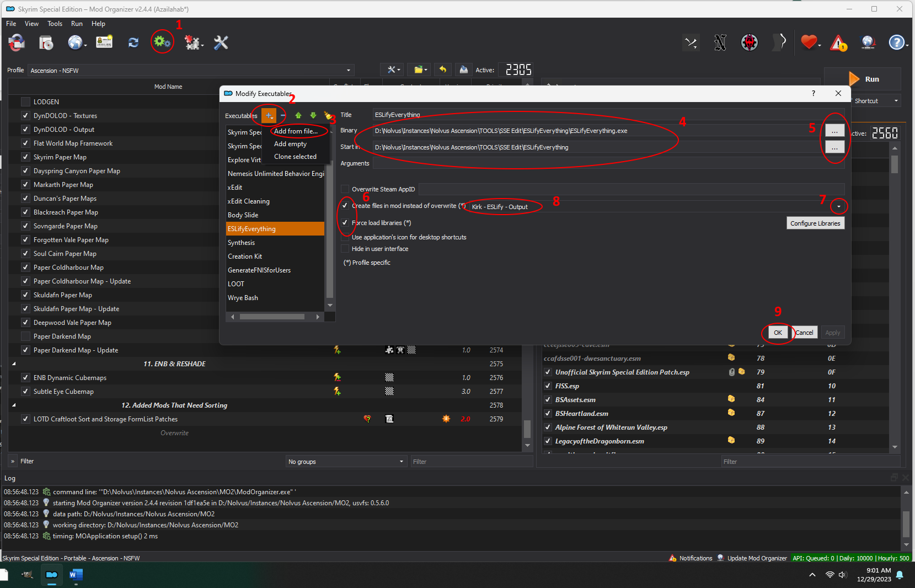Open Executables editor via green gears icon
This screenshot has width=915, height=588.
pyautogui.click(x=162, y=42)
